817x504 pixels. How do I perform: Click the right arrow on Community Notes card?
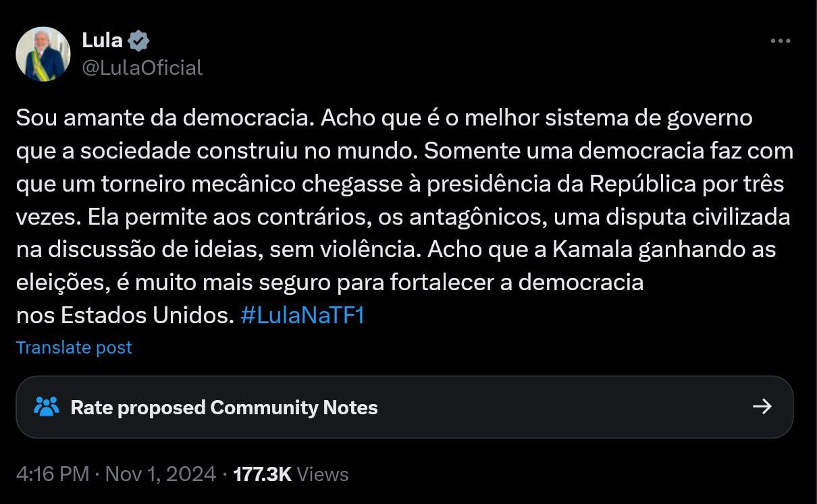762,406
